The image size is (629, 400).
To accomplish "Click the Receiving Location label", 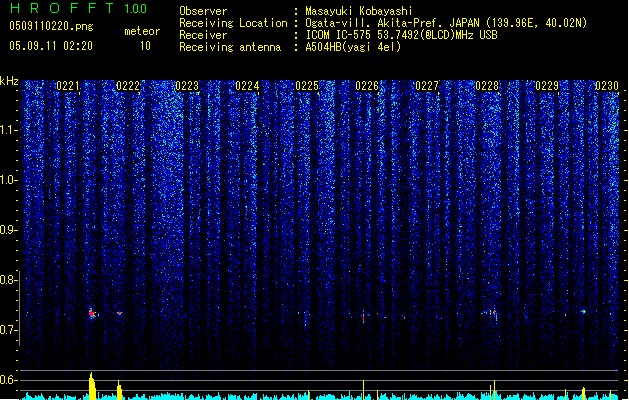I will pos(233,23).
